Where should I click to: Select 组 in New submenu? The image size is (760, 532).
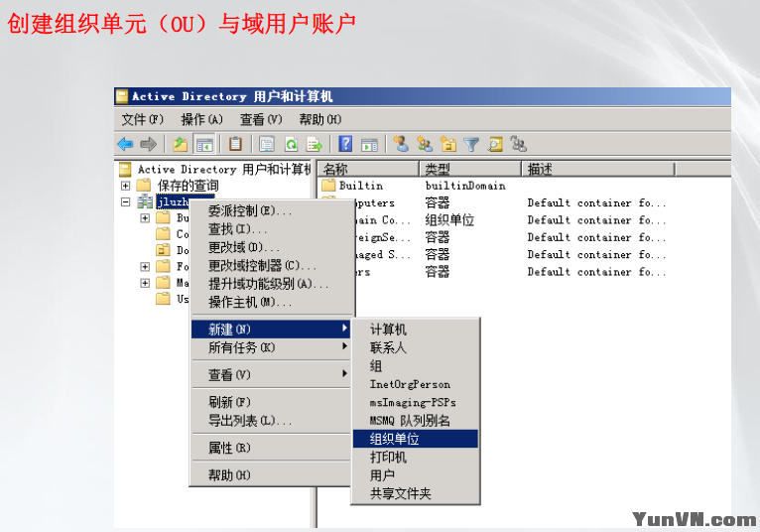[x=416, y=366]
